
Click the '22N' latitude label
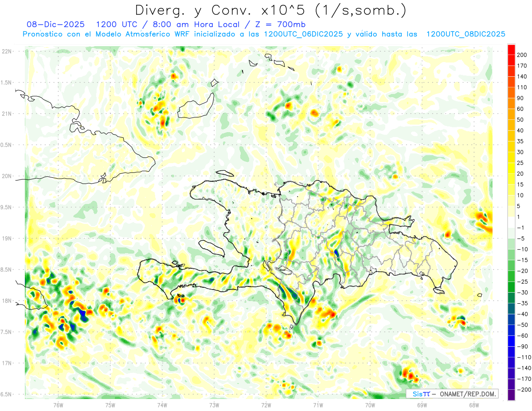coord(6,51)
